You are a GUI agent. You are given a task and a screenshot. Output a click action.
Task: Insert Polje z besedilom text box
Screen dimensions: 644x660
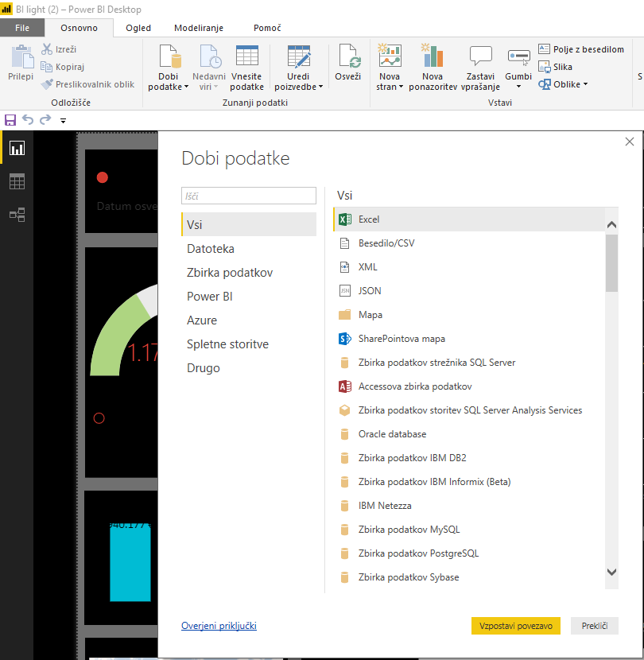pyautogui.click(x=581, y=49)
